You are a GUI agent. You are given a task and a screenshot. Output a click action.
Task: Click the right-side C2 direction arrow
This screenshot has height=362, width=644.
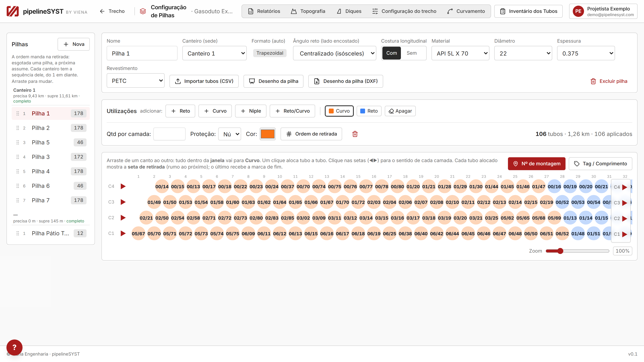624,218
